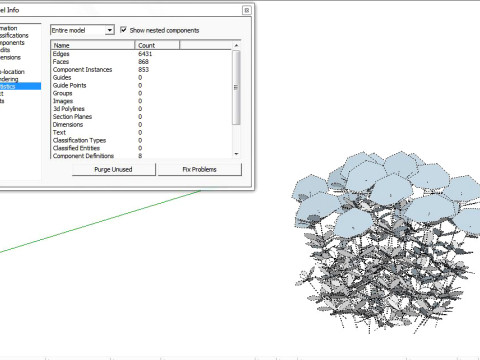The image size is (480, 360).
Task: Click the Fix Problems button
Action: (199, 169)
